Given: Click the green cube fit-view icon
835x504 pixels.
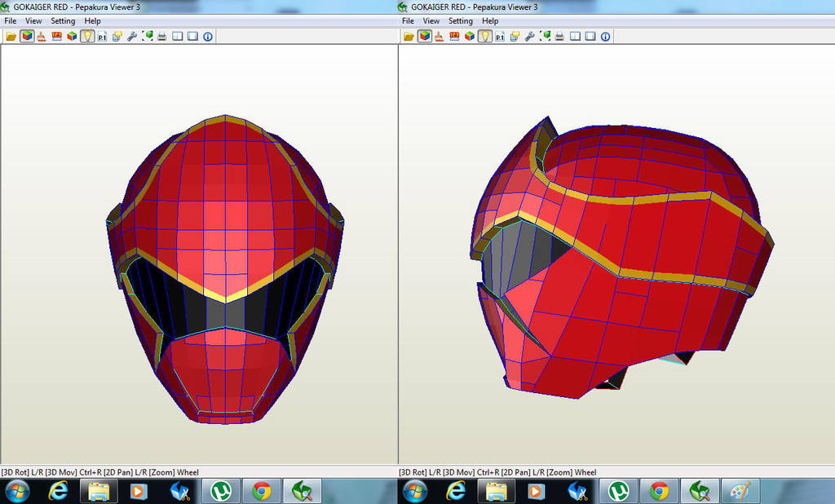Looking at the screenshot, I should point(146,36).
